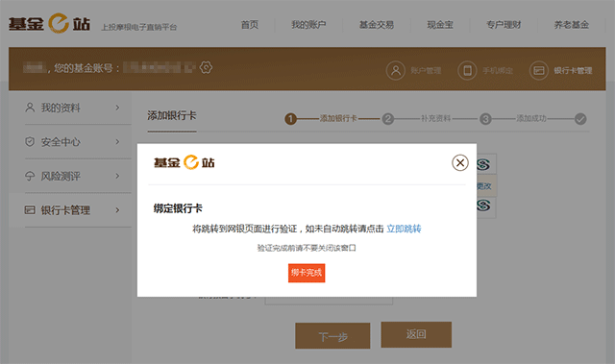Click the 基金E站 site logo in header
Screen dimensions: 615x364
pos(49,23)
